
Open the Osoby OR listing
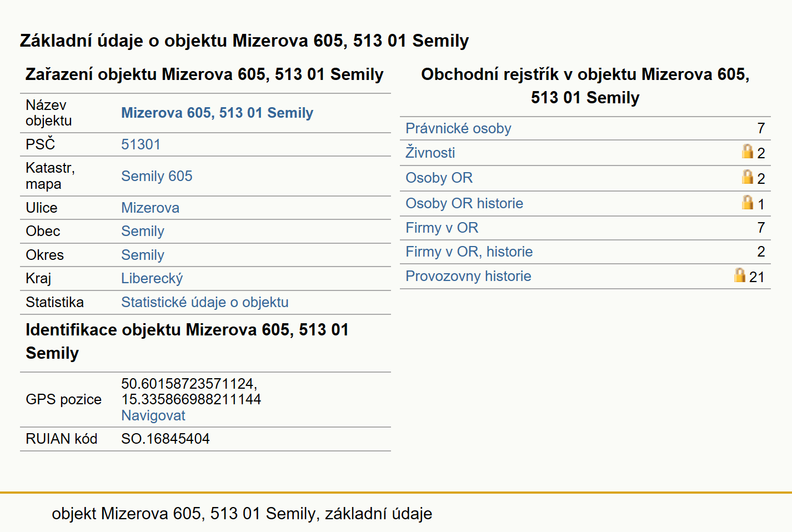pyautogui.click(x=439, y=178)
